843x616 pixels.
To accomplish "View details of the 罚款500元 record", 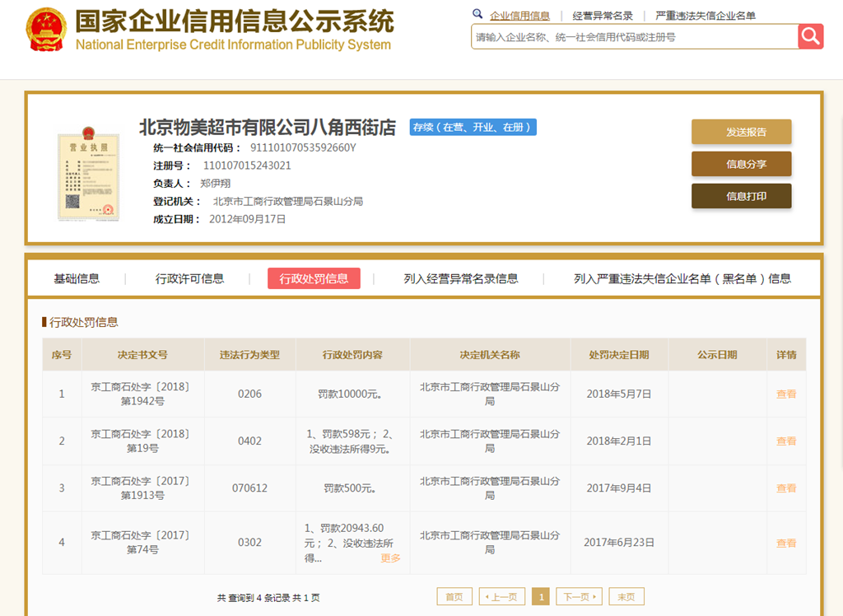I will [x=785, y=488].
